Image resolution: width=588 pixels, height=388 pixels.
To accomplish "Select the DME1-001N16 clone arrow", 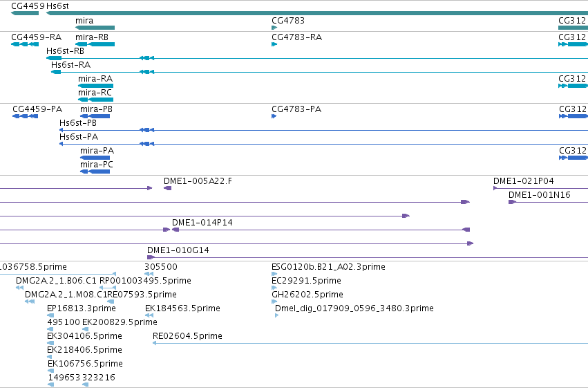I will click(512, 202).
